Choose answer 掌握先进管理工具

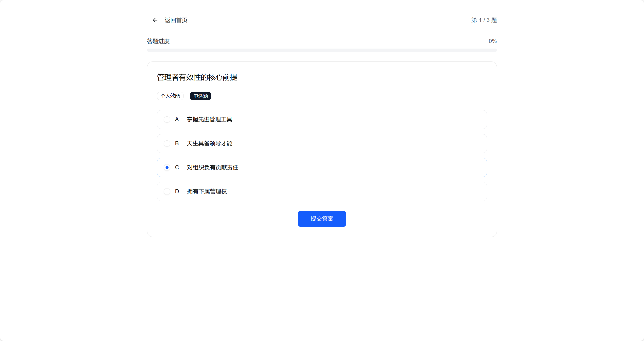coord(209,119)
